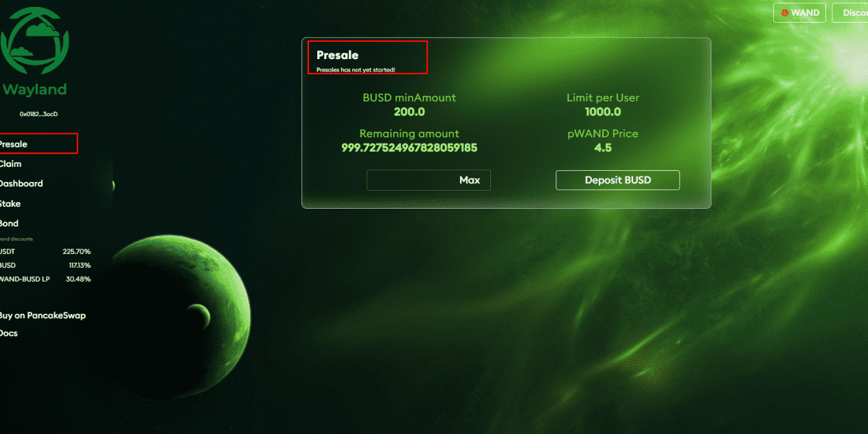Click the red WAND token icon
The height and width of the screenshot is (434, 868).
coord(784,13)
